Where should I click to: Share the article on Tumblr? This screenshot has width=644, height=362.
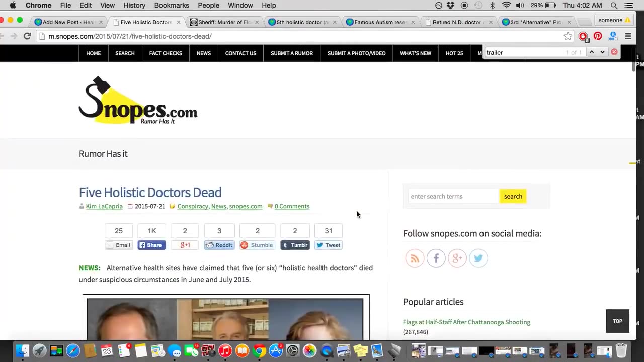pos(295,245)
